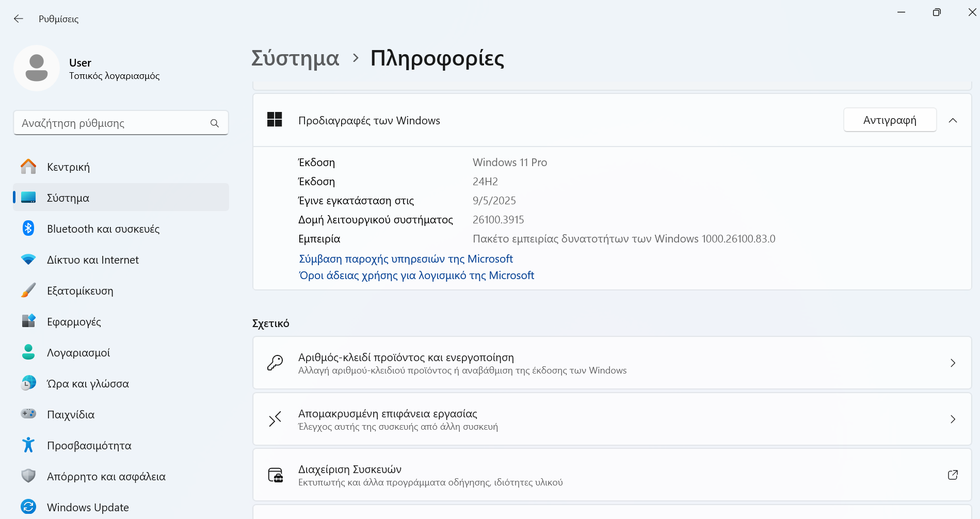Click the Windows Update sync icon
The width and height of the screenshot is (980, 519).
point(28,507)
